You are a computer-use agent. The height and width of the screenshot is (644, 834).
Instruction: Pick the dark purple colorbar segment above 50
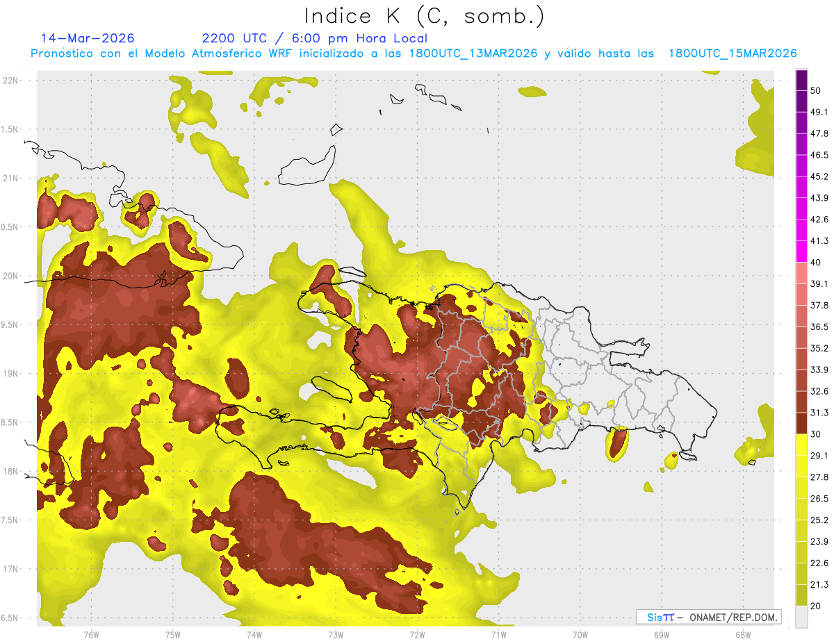801,80
